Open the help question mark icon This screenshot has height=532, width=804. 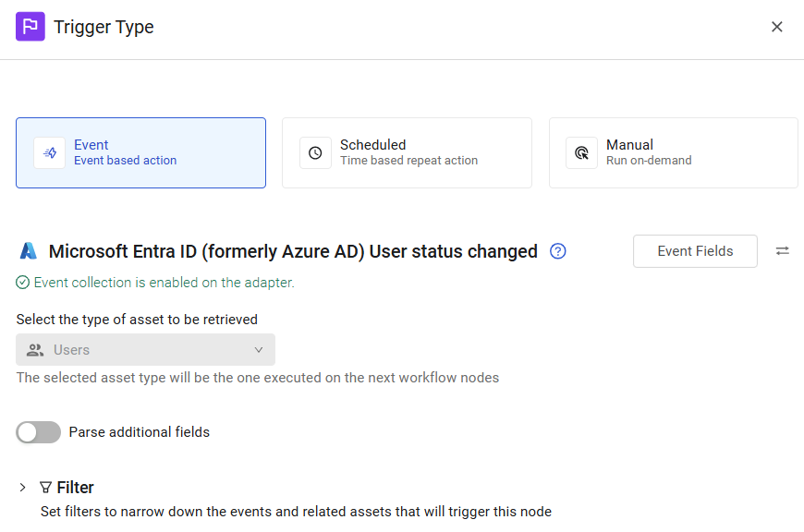click(x=558, y=251)
